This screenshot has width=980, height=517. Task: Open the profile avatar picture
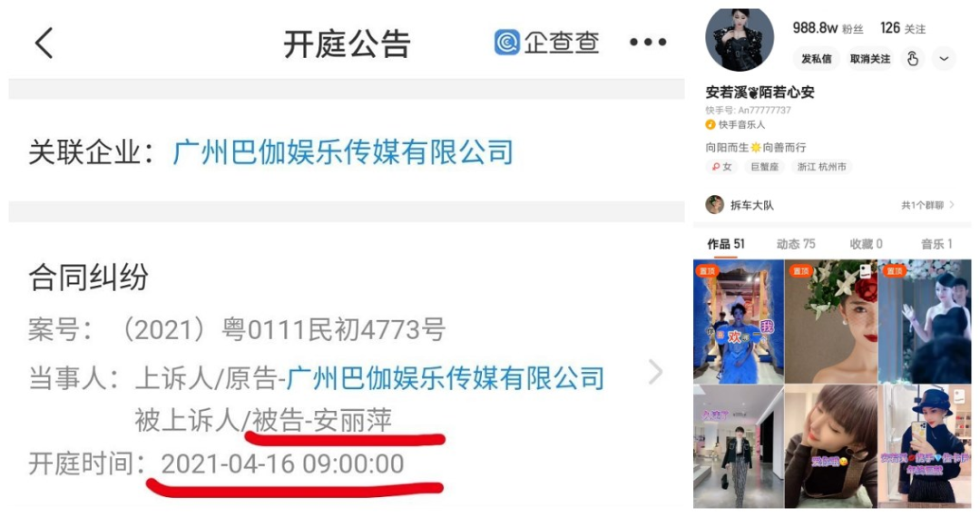tap(740, 39)
